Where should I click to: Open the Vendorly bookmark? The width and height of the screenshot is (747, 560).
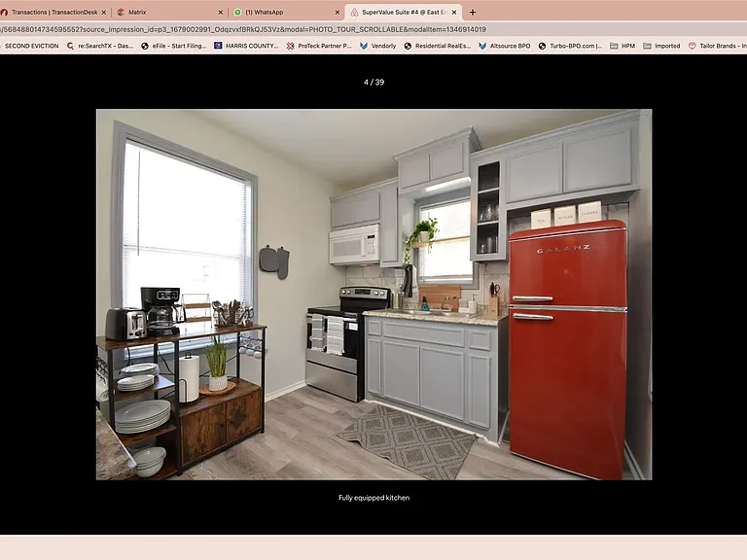pos(378,47)
